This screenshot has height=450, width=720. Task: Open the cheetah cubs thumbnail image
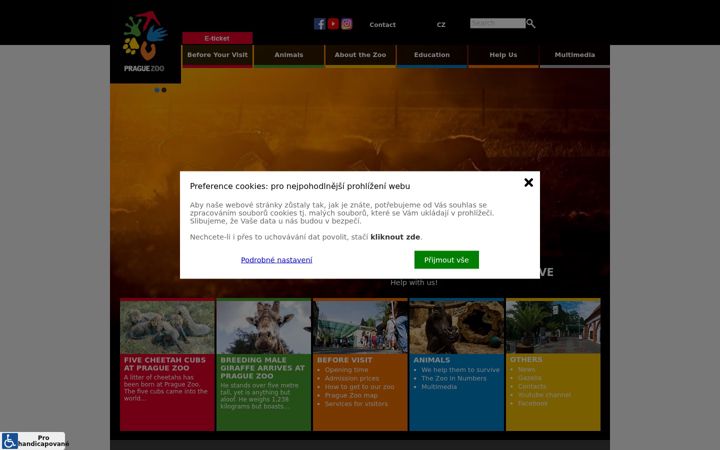point(167,327)
